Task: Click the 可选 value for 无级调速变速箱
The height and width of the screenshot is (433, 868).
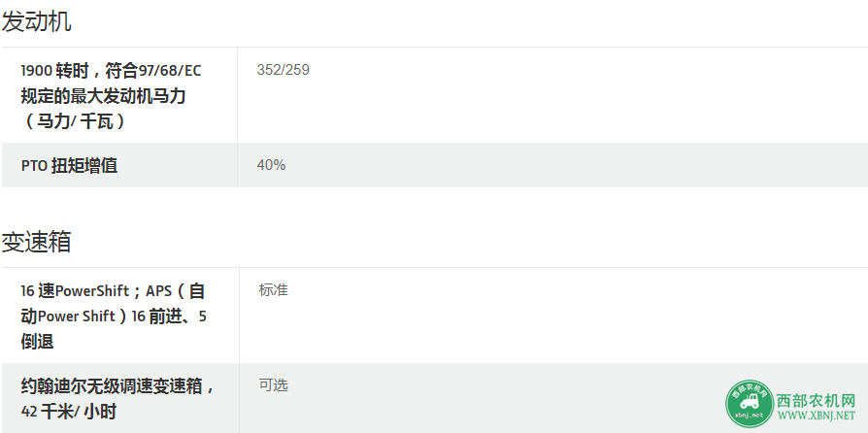Action: (274, 385)
